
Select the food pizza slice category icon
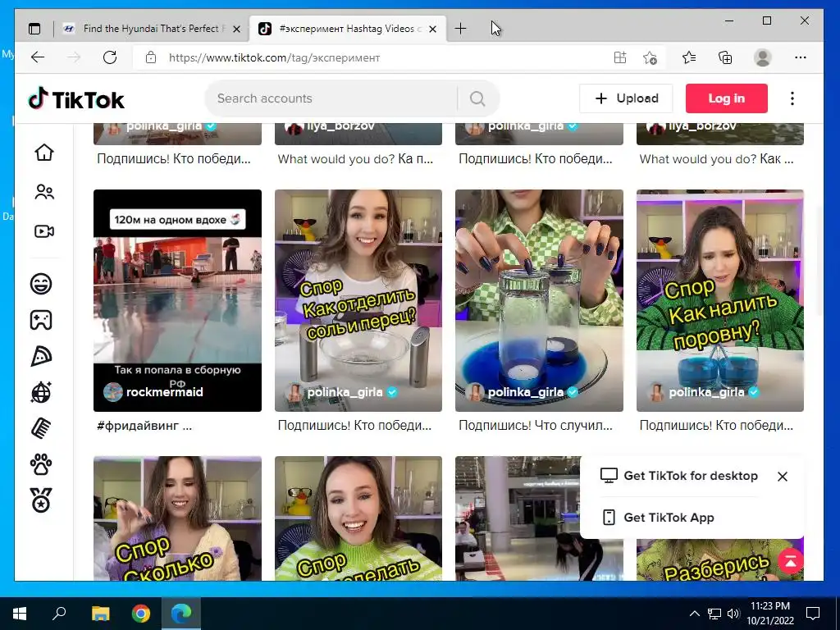[41, 356]
